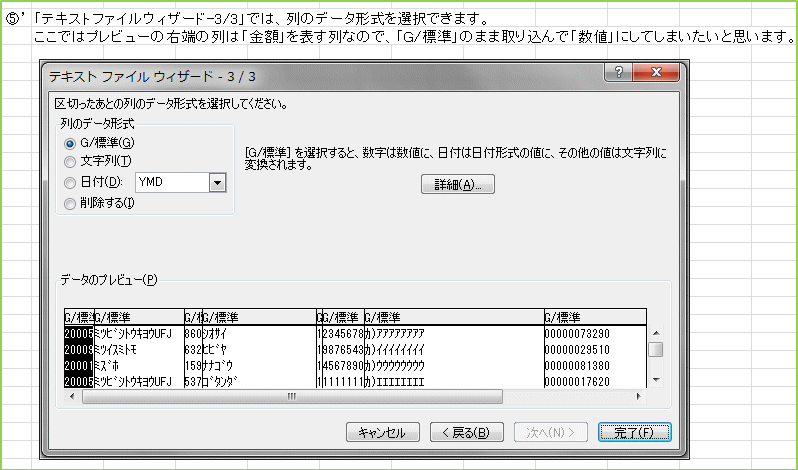Click the 00000029510 amount cell
Viewport: 798px width, 470px height.
(x=577, y=350)
